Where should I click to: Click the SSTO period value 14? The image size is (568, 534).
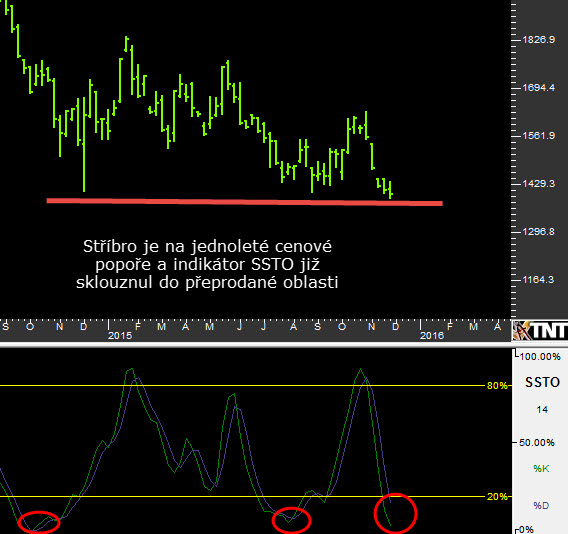click(542, 410)
